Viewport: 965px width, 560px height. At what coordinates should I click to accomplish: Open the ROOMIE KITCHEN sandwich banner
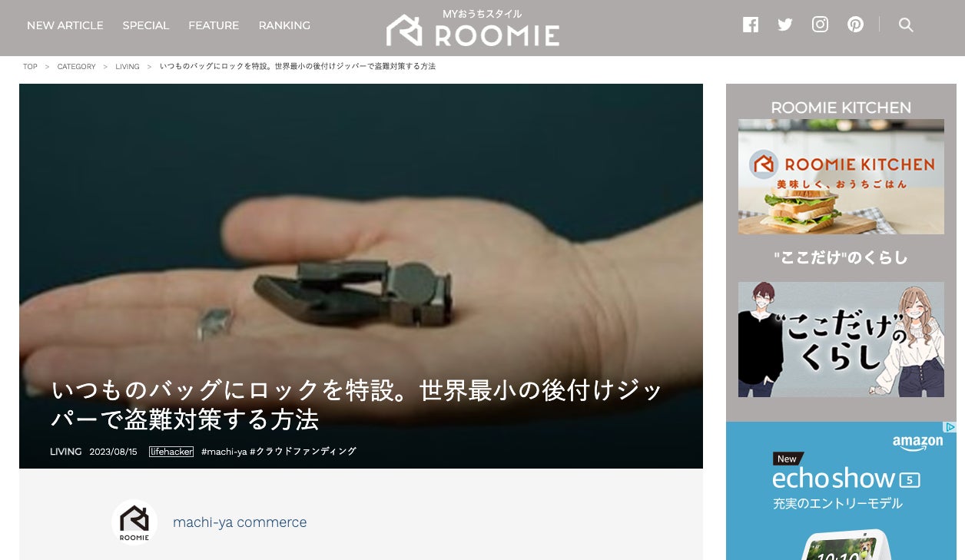pos(841,177)
